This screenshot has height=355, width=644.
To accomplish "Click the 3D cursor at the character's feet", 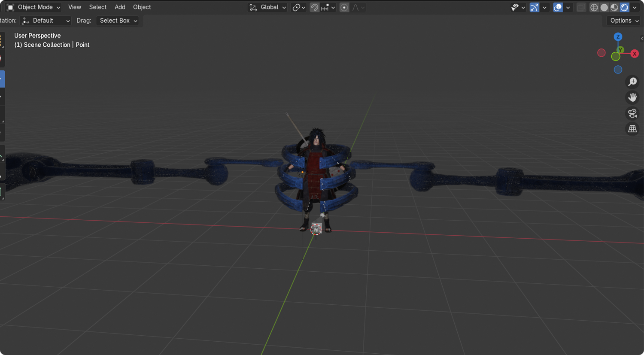I will point(316,229).
